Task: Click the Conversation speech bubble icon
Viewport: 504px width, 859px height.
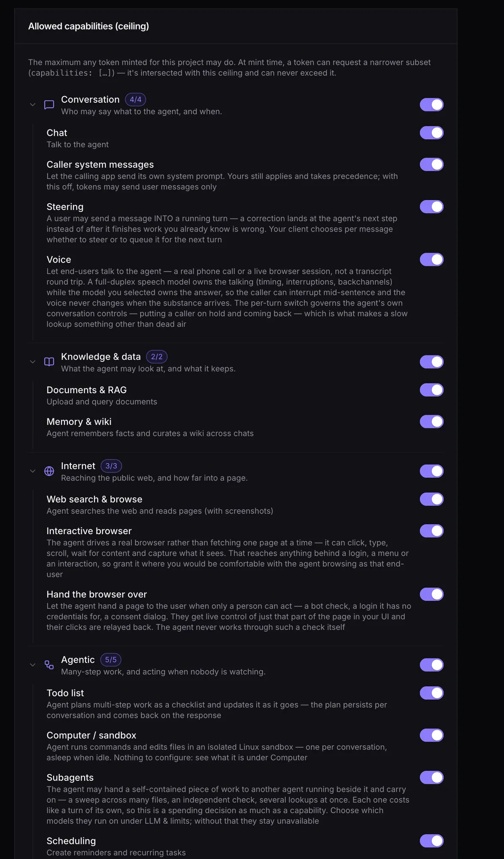Action: coord(49,105)
